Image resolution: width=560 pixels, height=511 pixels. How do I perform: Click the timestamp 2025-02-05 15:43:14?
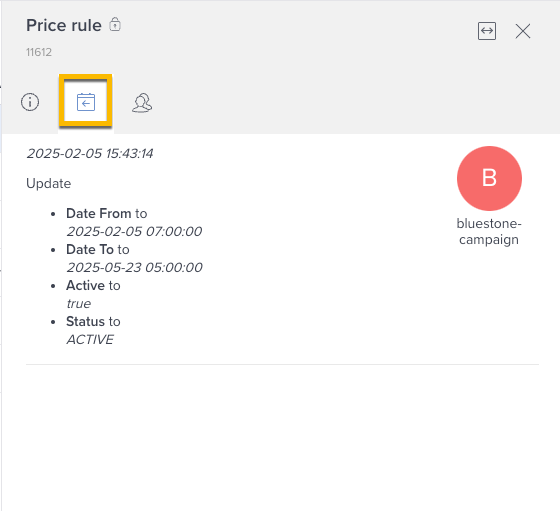pos(90,154)
